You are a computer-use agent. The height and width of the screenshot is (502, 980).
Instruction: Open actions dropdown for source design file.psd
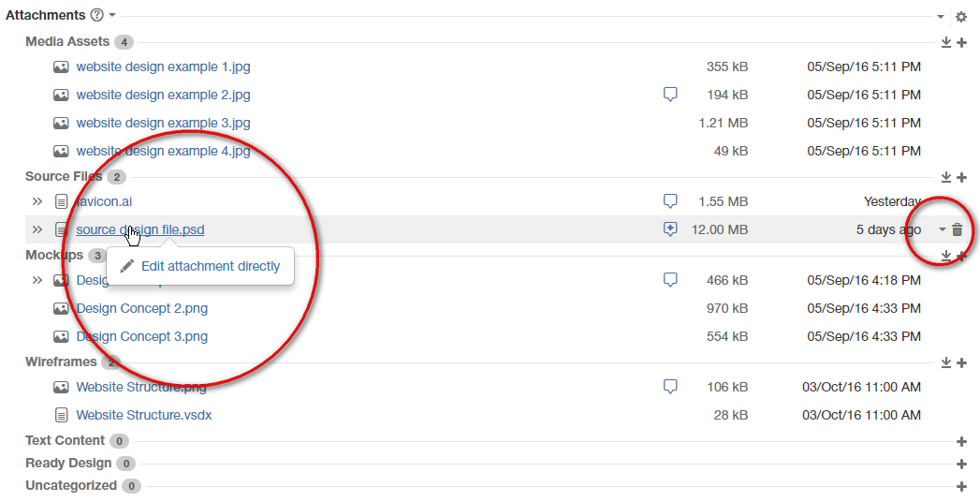(942, 230)
